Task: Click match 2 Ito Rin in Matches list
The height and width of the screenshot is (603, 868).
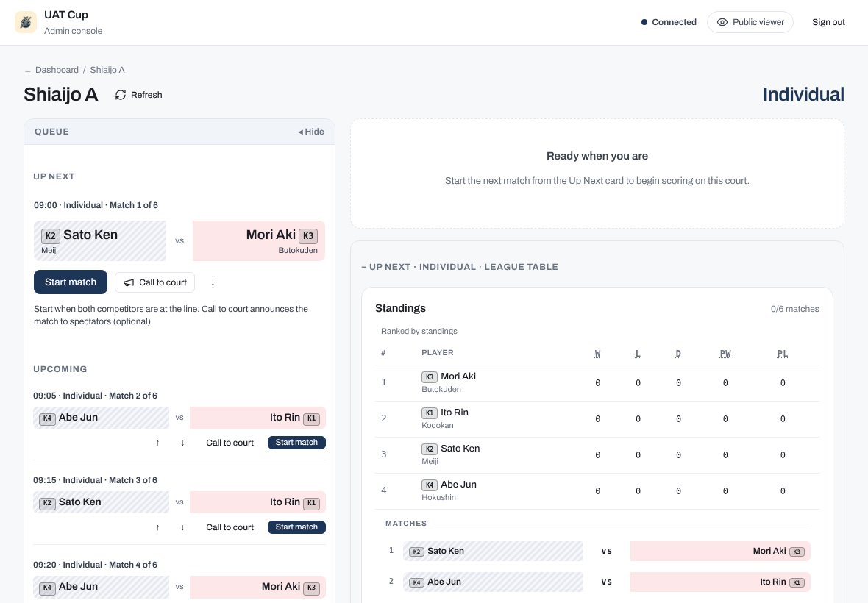Action: [x=720, y=582]
